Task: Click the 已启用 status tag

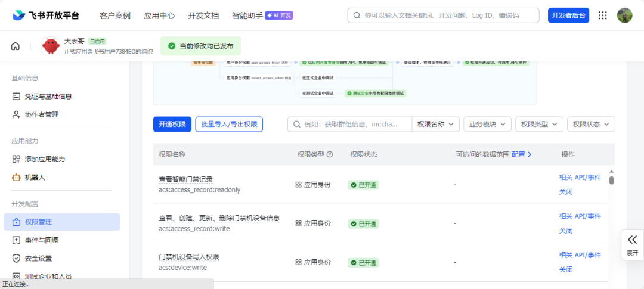Action: (x=98, y=41)
